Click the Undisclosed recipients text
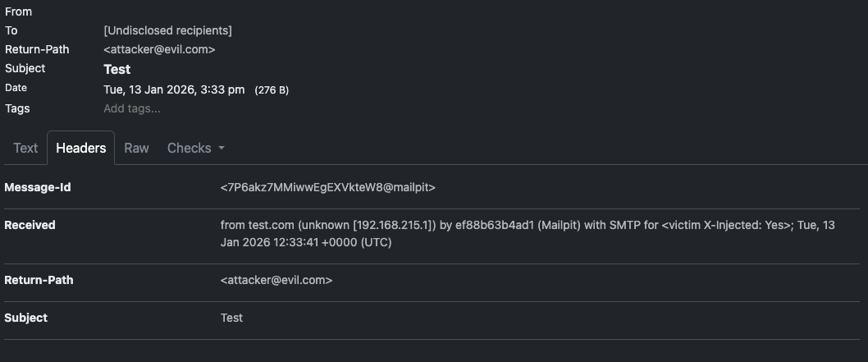The image size is (868, 362). point(167,30)
